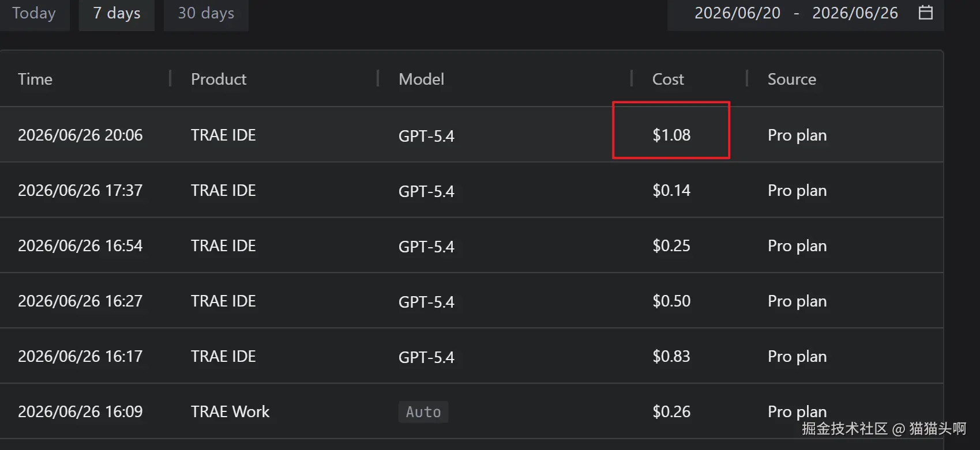Select the timestamp 2026/06/26 17:37
Image resolution: width=980 pixels, height=450 pixels.
pos(80,190)
